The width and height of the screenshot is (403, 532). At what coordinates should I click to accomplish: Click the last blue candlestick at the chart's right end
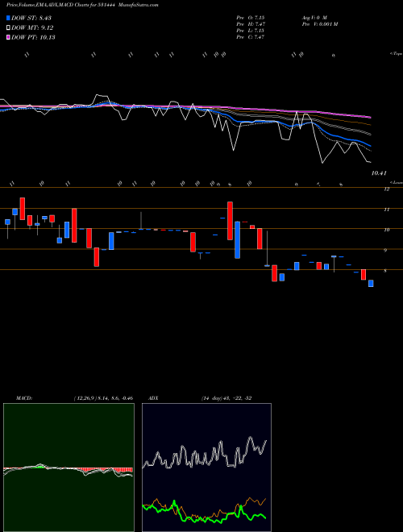pos(371,283)
